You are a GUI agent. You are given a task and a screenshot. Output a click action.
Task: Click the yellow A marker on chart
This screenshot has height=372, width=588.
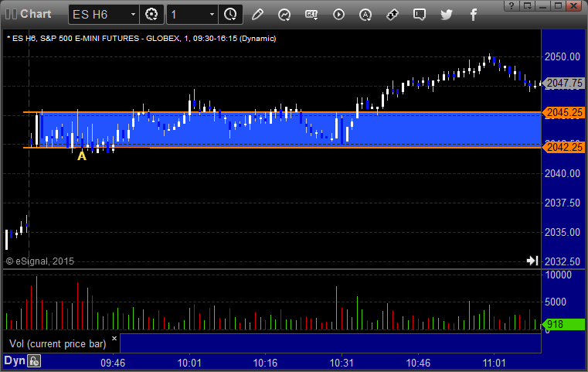82,155
